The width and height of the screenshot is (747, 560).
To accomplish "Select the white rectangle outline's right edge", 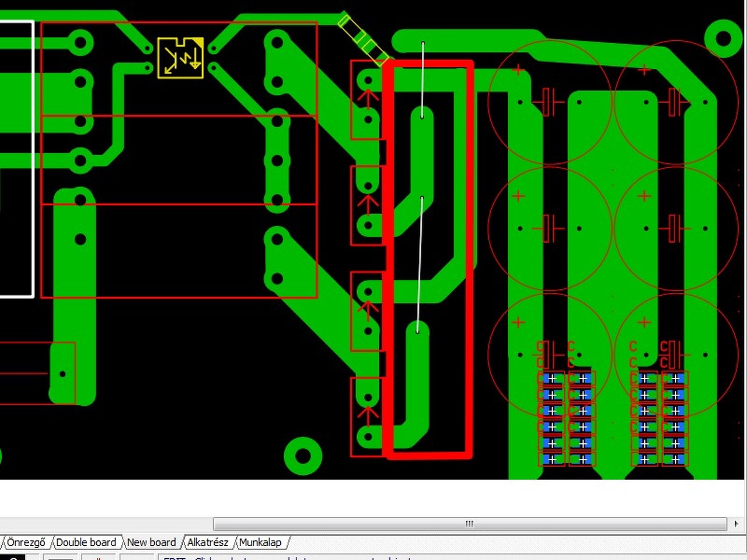I will pos(33,159).
